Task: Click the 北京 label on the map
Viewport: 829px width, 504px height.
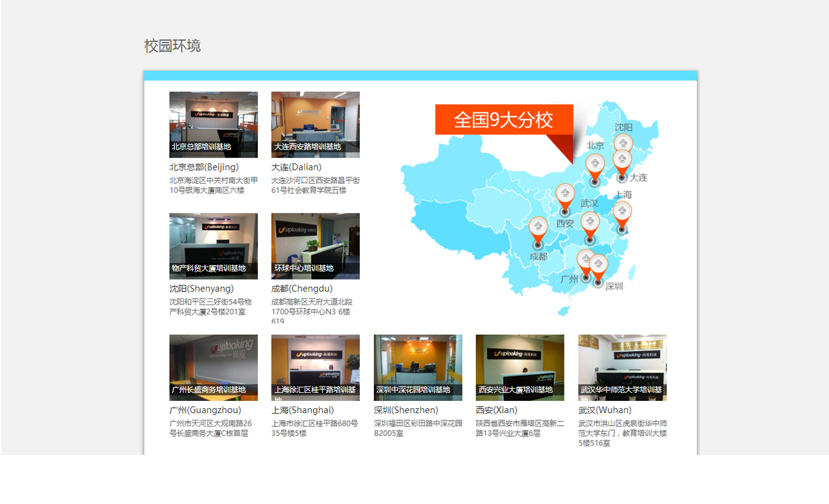Action: coord(595,146)
